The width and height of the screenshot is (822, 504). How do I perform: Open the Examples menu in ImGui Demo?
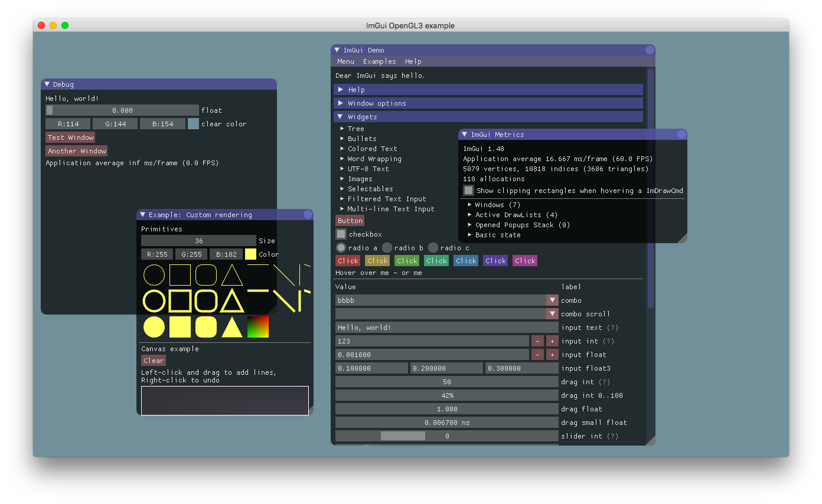click(379, 61)
